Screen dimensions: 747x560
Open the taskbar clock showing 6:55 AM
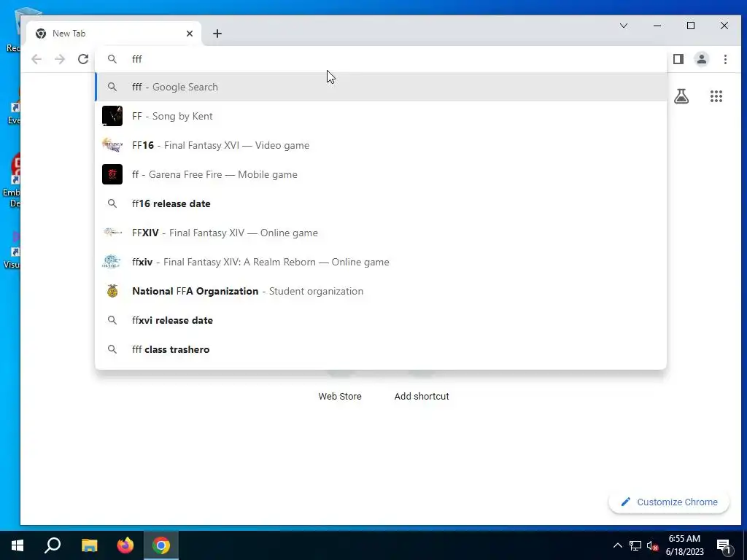684,545
